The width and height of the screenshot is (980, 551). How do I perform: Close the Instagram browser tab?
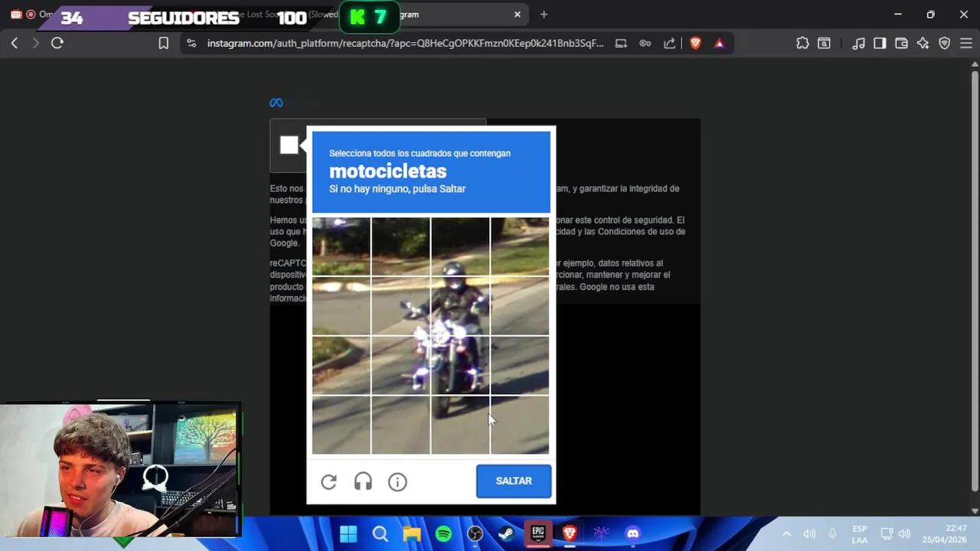click(518, 15)
